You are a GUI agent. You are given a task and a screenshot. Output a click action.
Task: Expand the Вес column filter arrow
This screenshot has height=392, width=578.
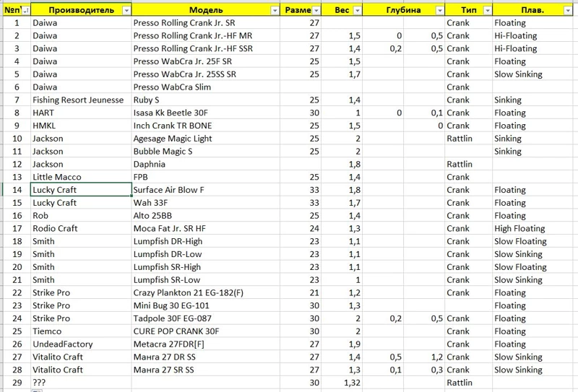tap(356, 11)
